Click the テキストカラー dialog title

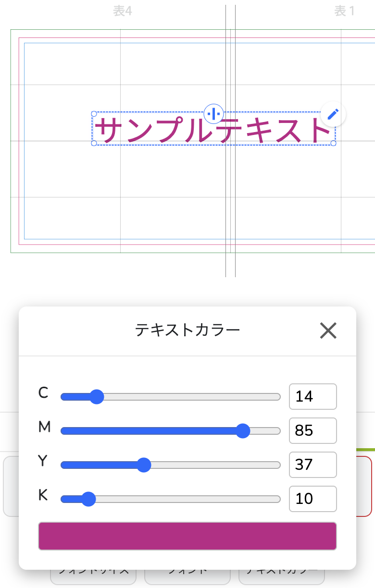[187, 330]
